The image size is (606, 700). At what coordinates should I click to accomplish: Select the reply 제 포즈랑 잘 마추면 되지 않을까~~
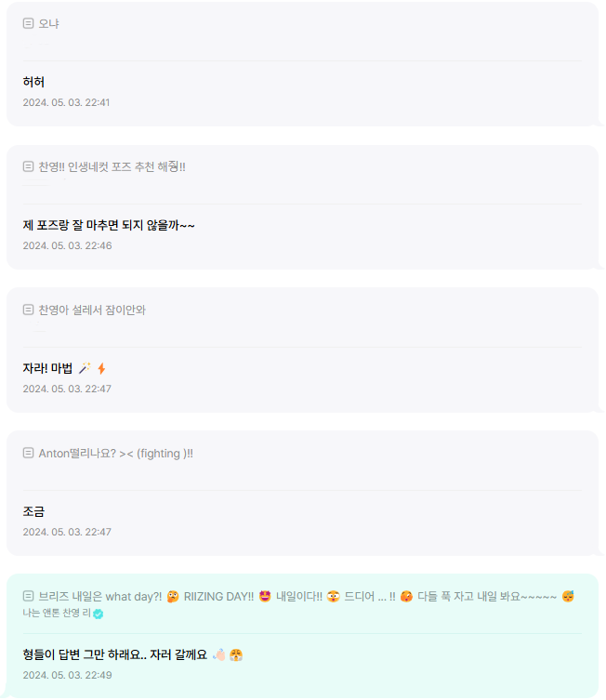click(x=109, y=225)
